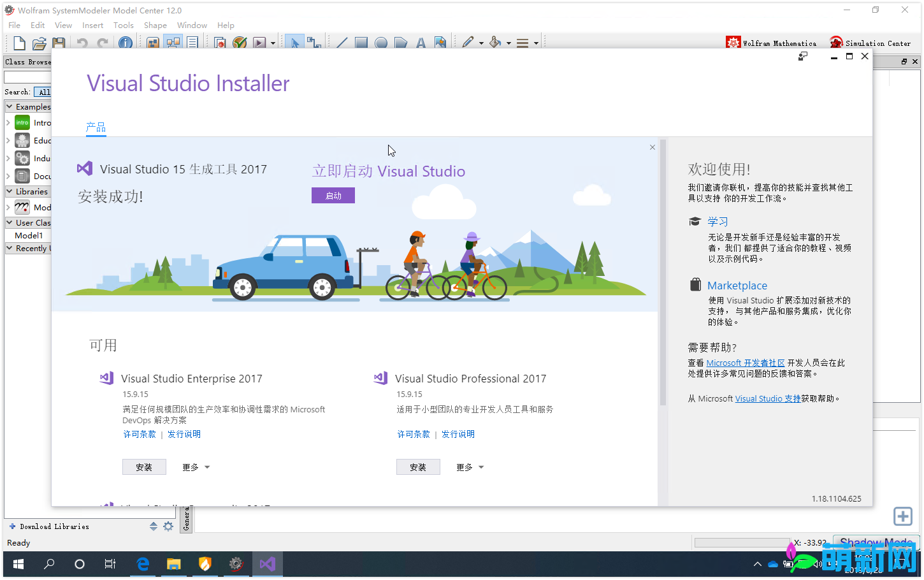Open the File menu
The image size is (924, 580).
click(14, 25)
